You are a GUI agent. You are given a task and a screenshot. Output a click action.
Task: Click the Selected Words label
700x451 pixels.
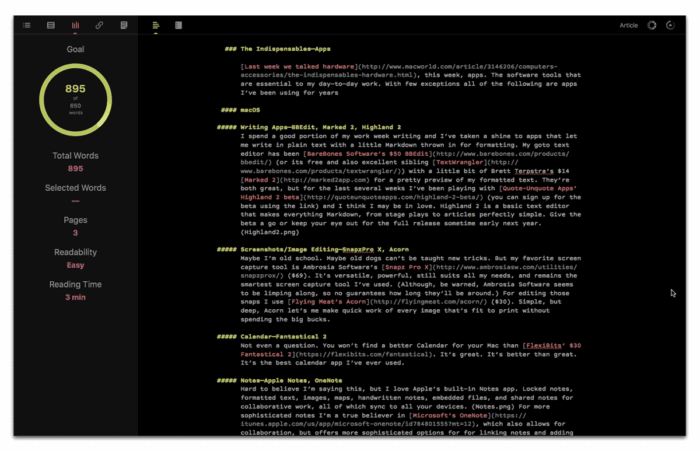click(75, 188)
